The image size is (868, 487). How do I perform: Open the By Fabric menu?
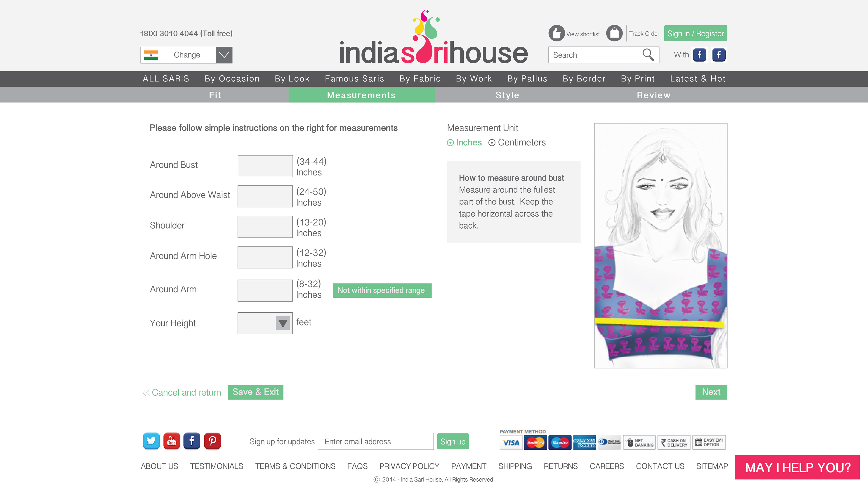pos(420,78)
